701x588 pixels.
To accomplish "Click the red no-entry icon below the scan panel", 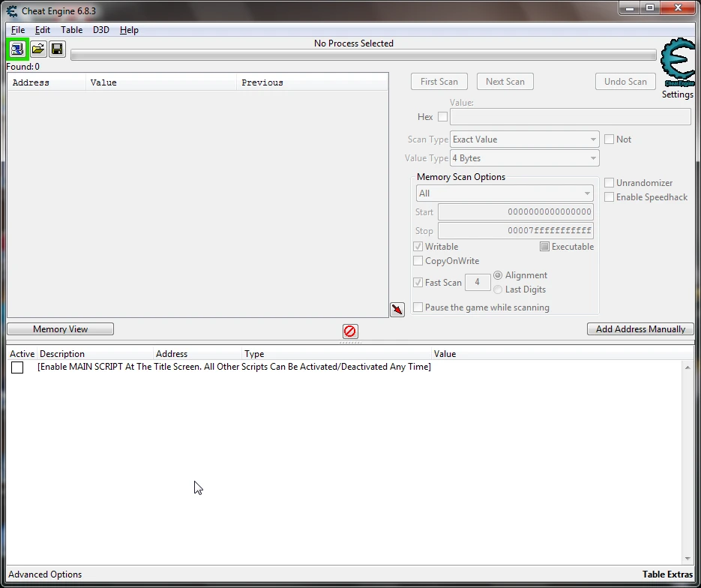I will tap(349, 331).
